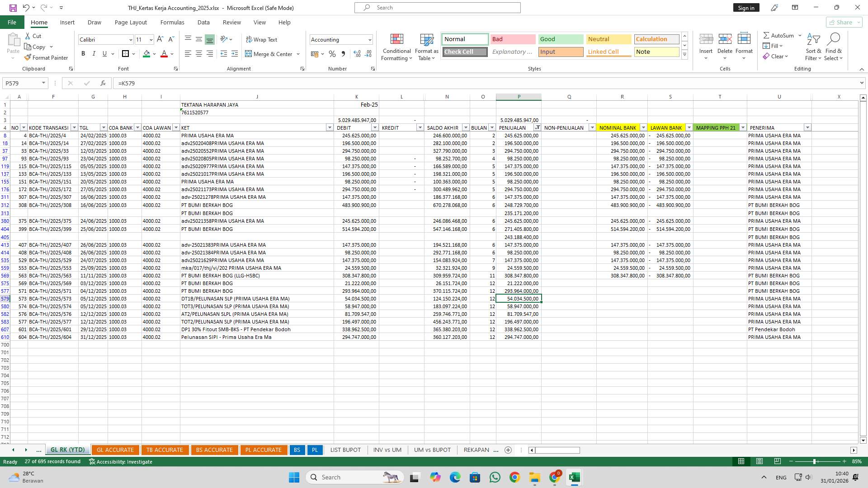The width and height of the screenshot is (868, 488).
Task: Toggle Underline formatting
Action: [104, 54]
